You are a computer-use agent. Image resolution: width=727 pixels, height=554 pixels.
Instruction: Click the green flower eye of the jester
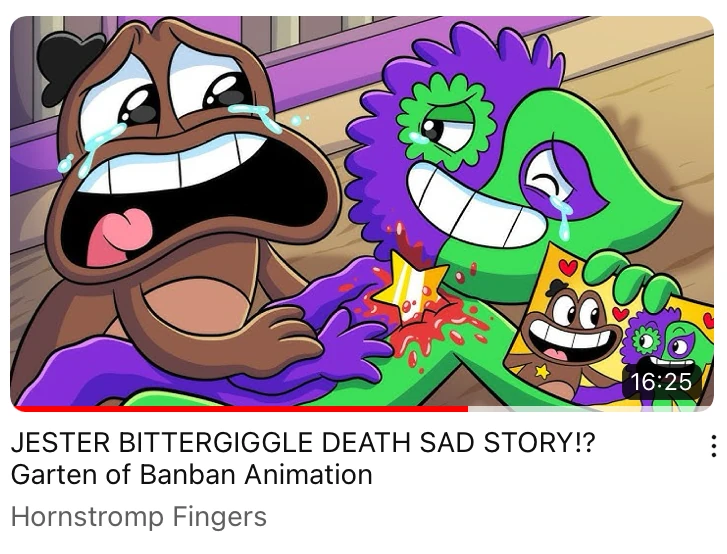click(445, 124)
